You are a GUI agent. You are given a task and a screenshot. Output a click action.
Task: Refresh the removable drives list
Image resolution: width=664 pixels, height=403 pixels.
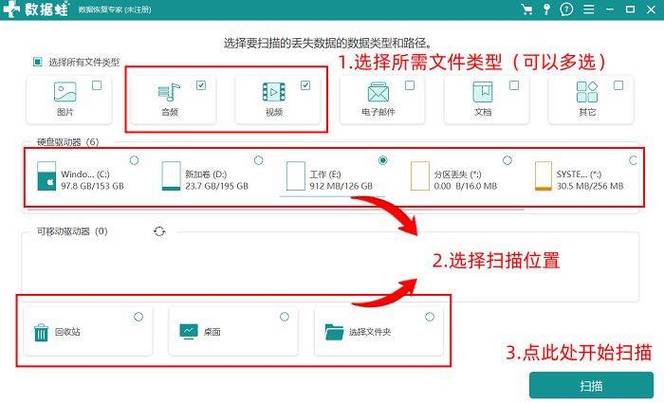pos(159,232)
